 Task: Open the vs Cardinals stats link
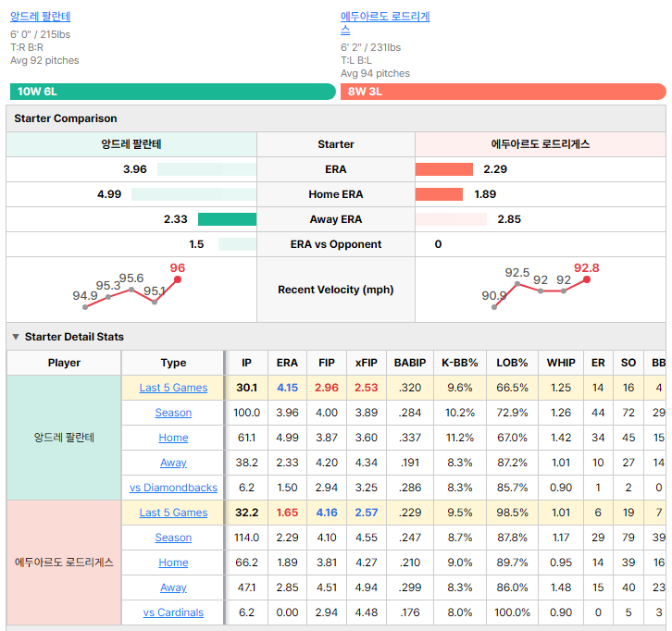[x=173, y=612]
